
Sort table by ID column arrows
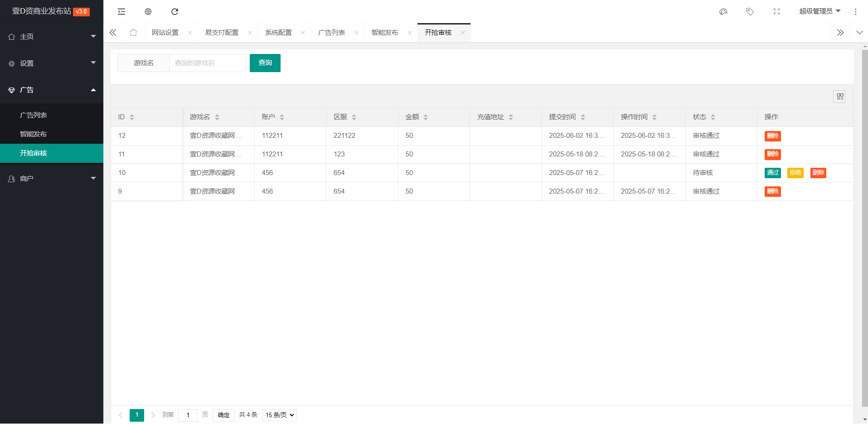[x=132, y=117]
